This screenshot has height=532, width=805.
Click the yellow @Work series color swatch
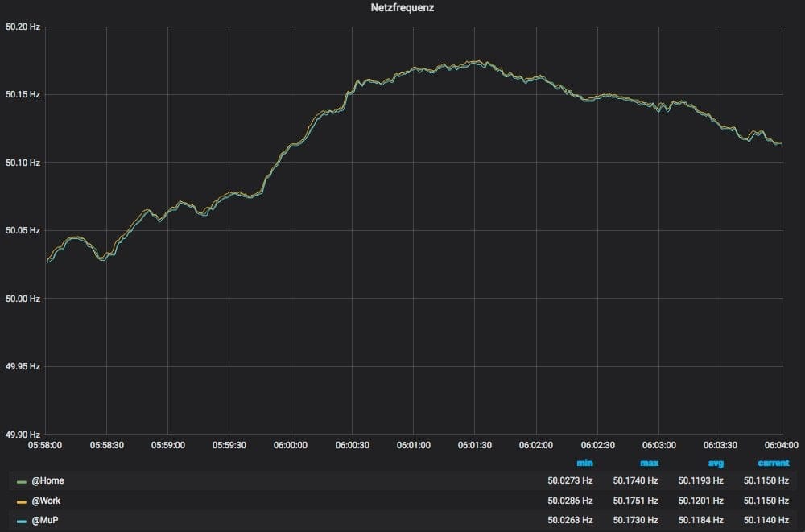22,501
